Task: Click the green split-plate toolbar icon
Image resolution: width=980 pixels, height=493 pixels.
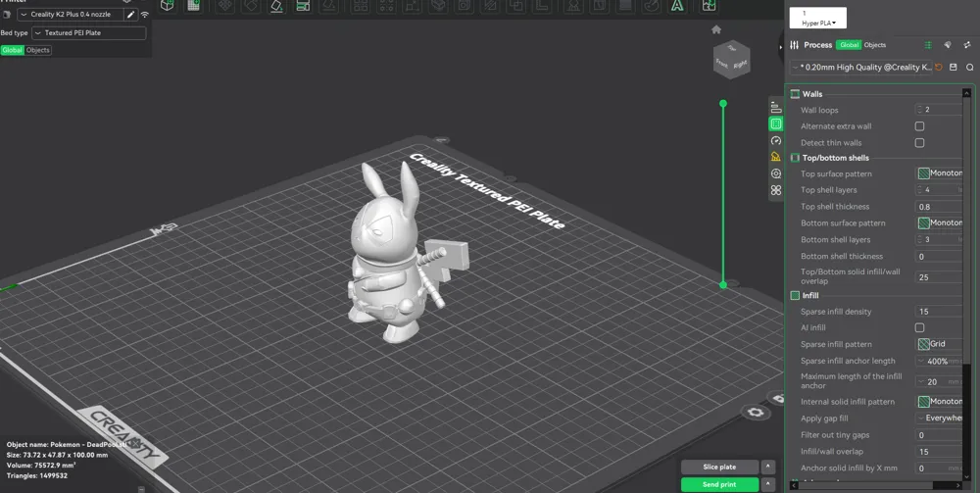Action: point(303,6)
